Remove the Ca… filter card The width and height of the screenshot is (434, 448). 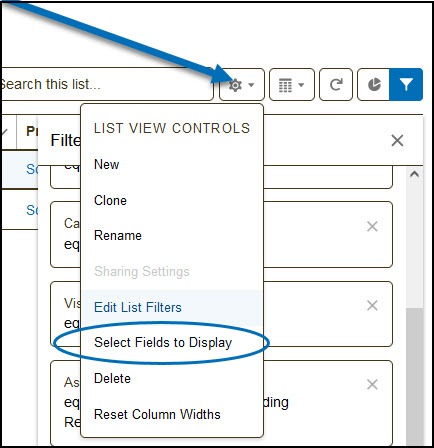(372, 227)
